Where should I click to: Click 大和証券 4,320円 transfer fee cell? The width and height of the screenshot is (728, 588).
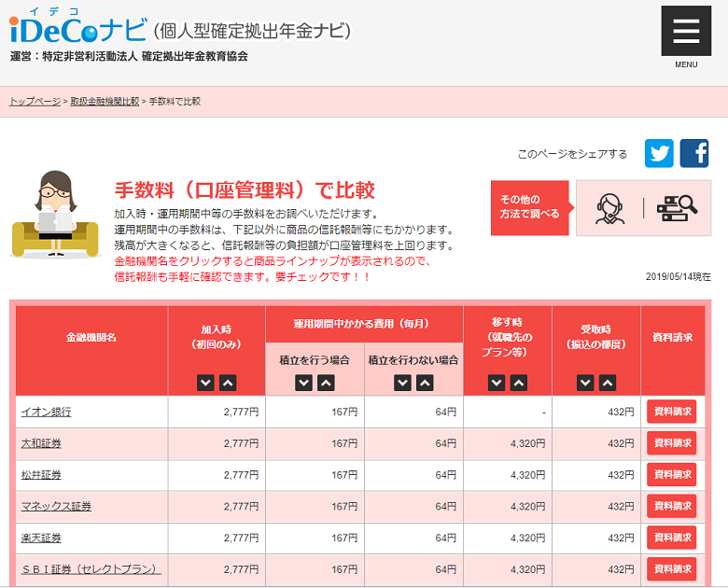click(x=508, y=443)
